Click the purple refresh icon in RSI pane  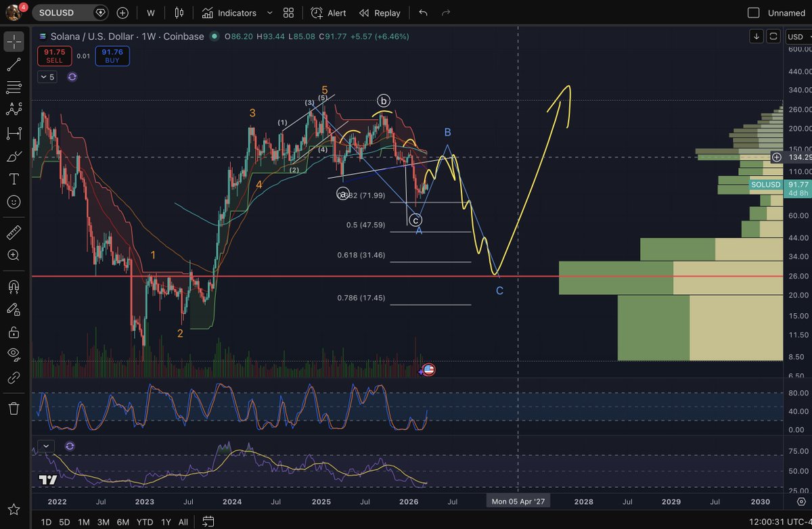pos(70,446)
